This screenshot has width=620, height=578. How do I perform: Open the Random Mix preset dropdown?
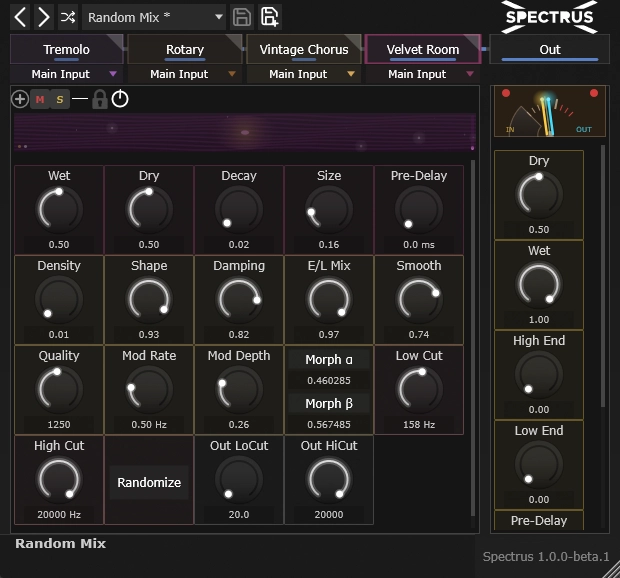click(x=155, y=17)
